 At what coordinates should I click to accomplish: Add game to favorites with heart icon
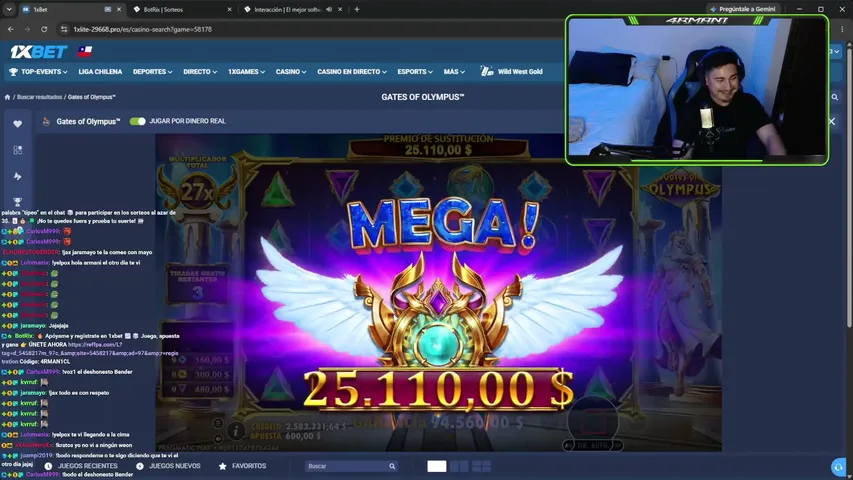[x=17, y=124]
